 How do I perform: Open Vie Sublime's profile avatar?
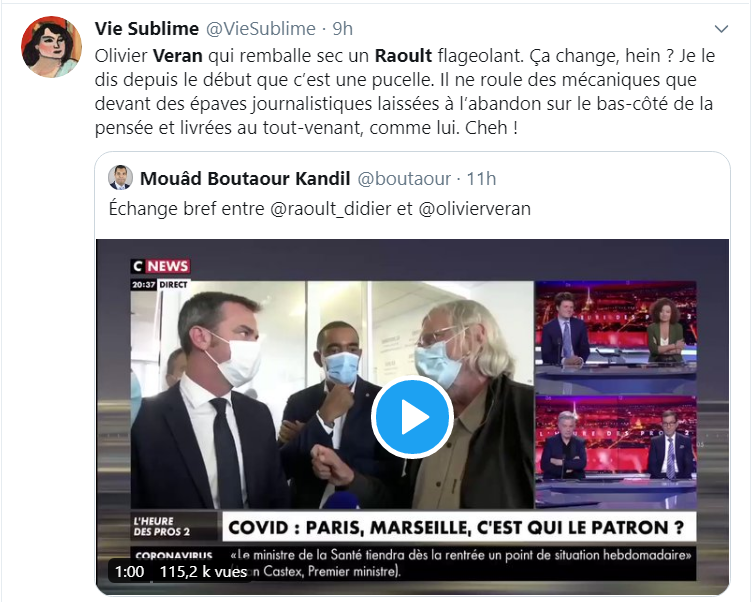pyautogui.click(x=51, y=47)
